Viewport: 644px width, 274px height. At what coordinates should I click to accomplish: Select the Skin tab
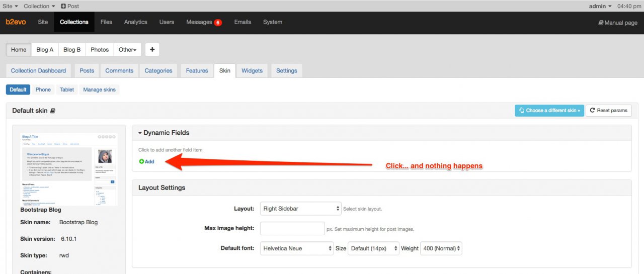(225, 71)
